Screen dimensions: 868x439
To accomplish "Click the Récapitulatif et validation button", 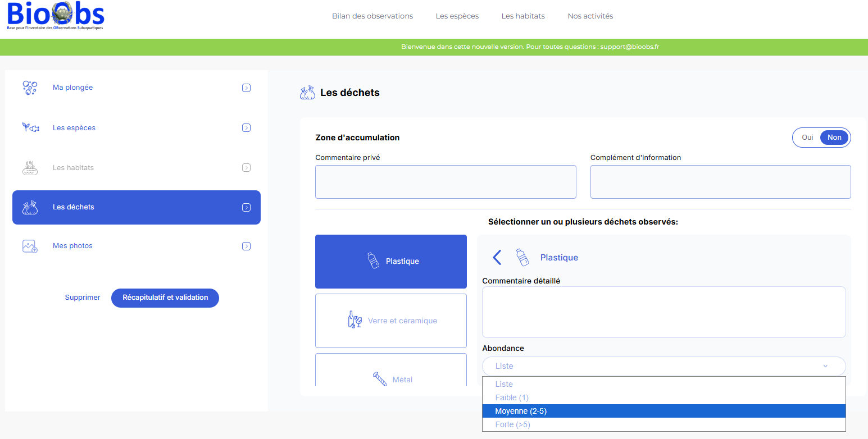I will coord(165,298).
